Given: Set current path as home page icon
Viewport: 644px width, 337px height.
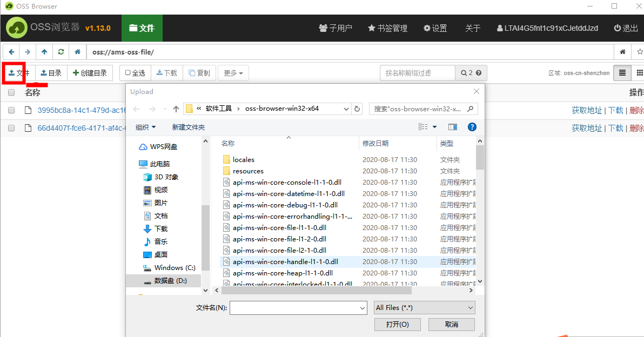Looking at the screenshot, I should [x=622, y=52].
